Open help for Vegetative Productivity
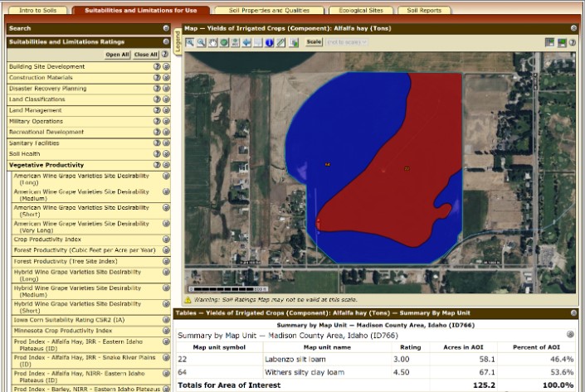Screen dimensions: 585x392 (157, 165)
